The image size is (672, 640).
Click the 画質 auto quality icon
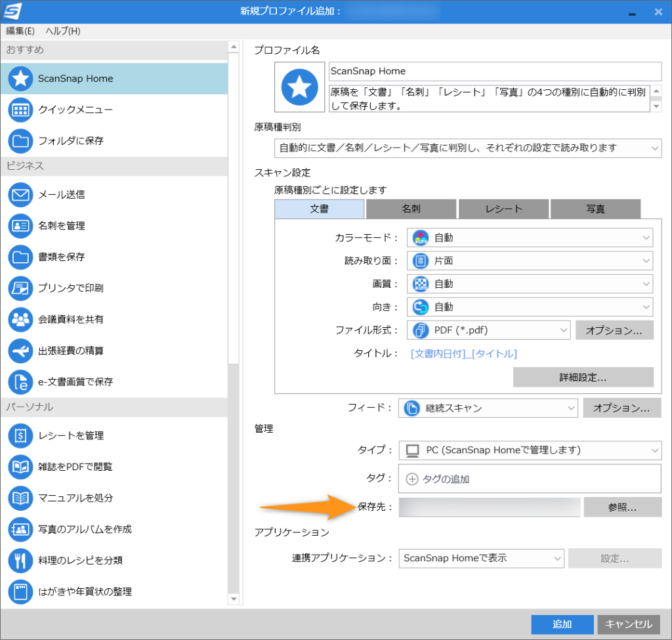(x=421, y=284)
